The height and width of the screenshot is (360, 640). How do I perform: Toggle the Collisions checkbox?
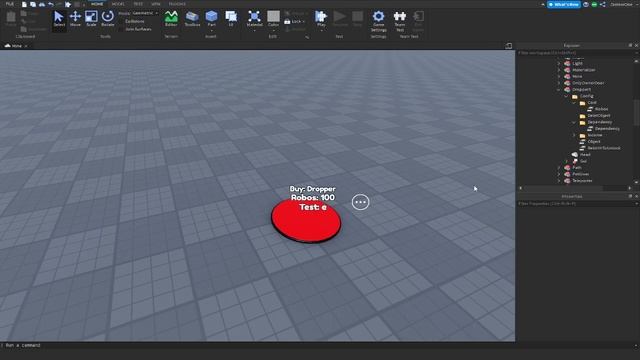pos(121,21)
